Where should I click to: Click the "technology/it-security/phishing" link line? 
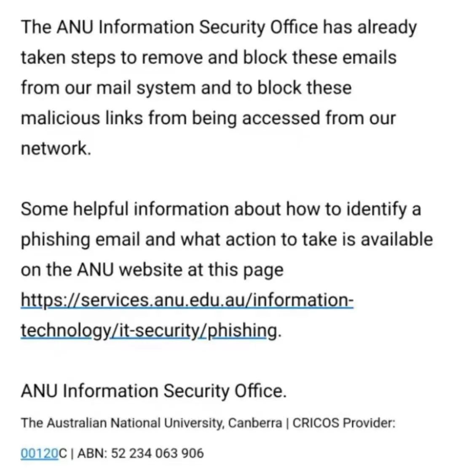149,331
